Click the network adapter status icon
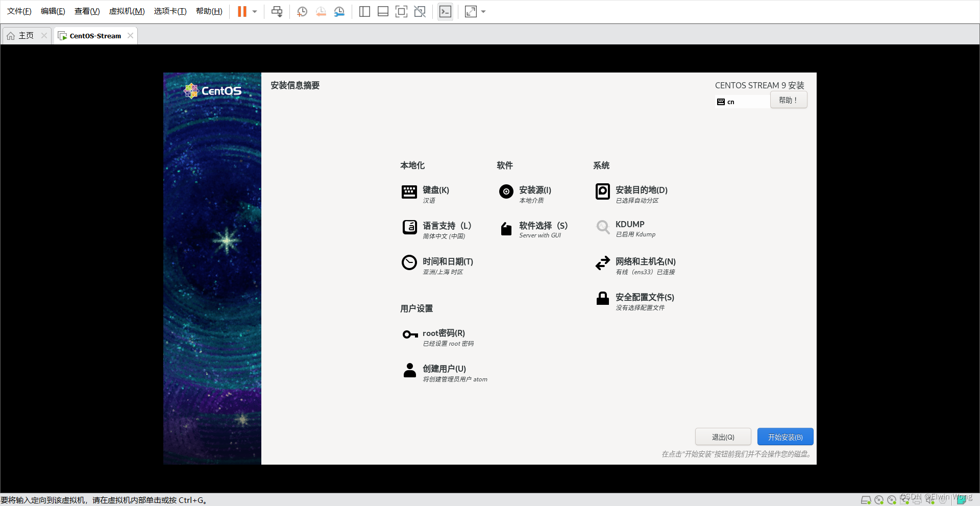This screenshot has height=506, width=980. pos(904,500)
